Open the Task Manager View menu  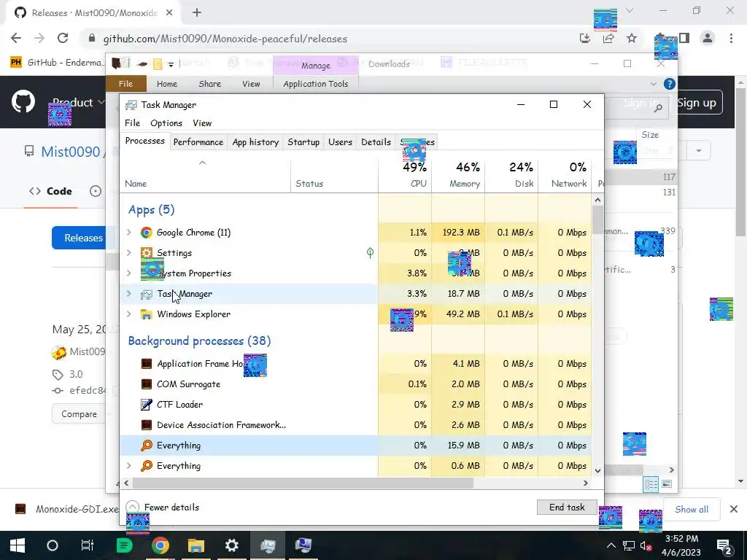tap(202, 122)
